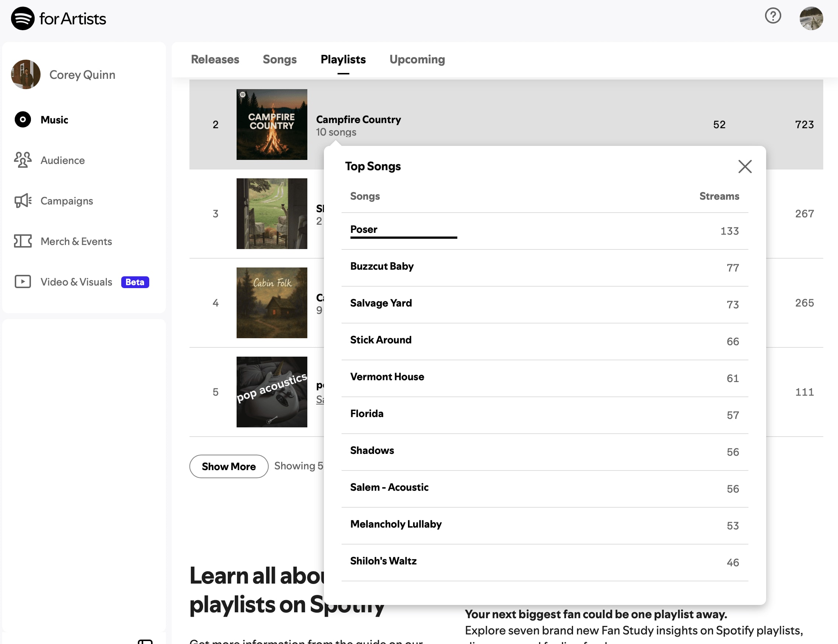Click the Spotify for Artists logo
838x644 pixels.
point(58,18)
